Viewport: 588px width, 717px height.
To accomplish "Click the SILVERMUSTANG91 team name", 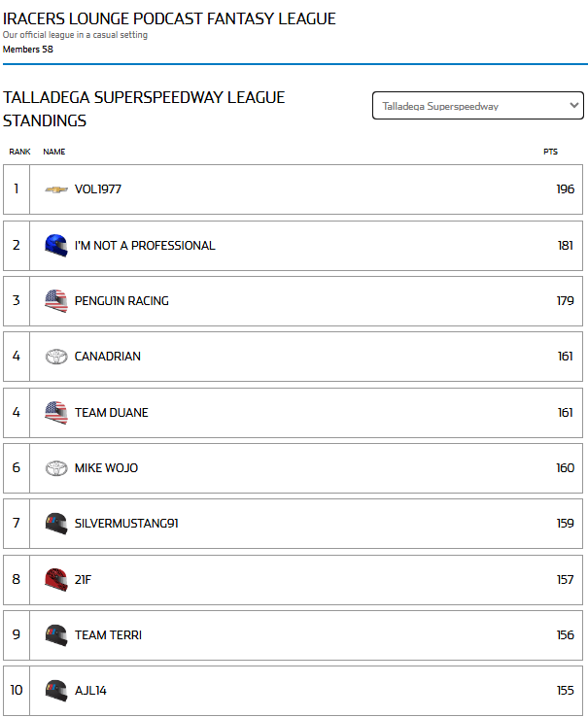I will point(128,524).
